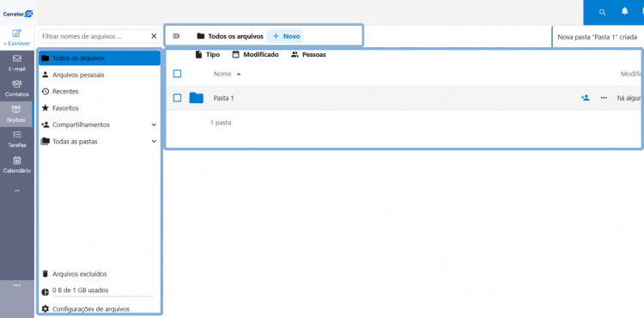Open the three-dots menu for Pasta 1
The image size is (644, 318).
click(x=604, y=98)
